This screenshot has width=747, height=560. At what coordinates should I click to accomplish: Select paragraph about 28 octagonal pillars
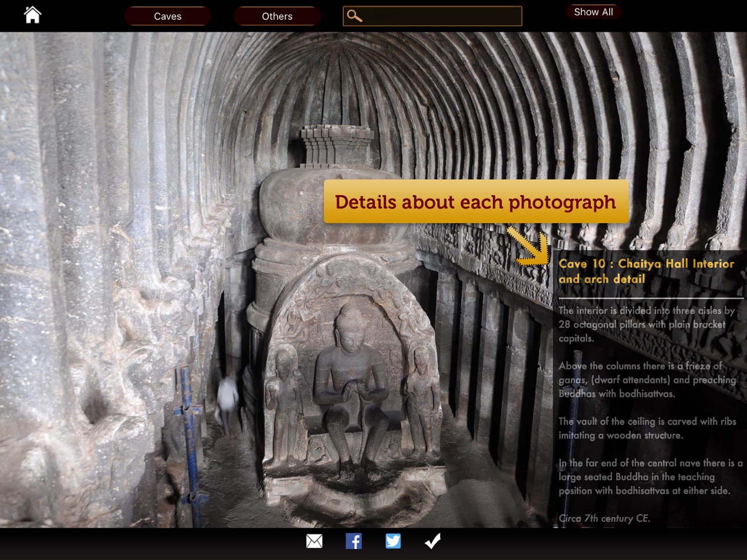pyautogui.click(x=646, y=324)
